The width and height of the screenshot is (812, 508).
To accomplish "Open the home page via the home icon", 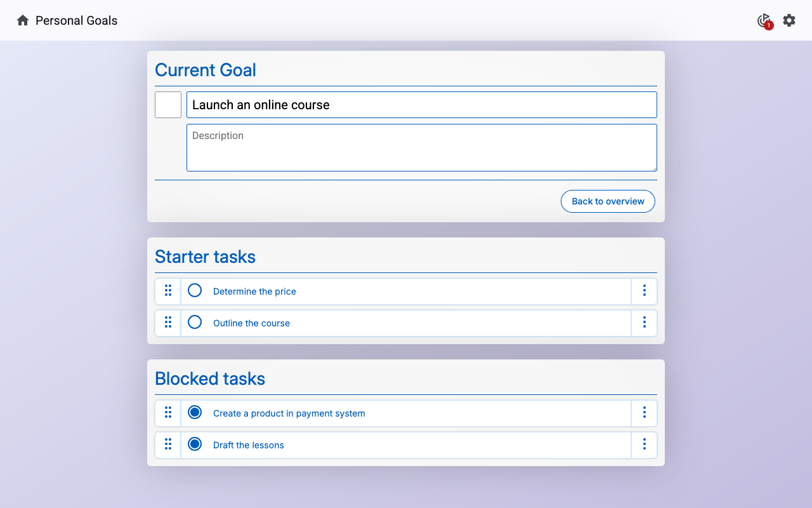I will pos(22,20).
